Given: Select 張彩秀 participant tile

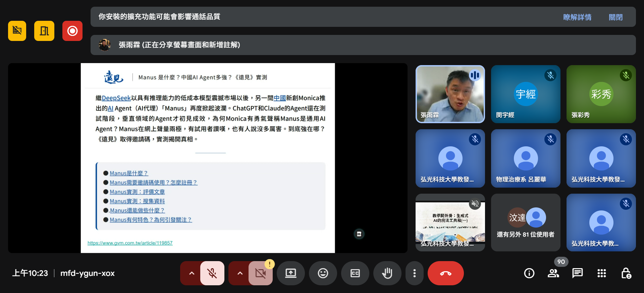Looking at the screenshot, I should 601,94.
